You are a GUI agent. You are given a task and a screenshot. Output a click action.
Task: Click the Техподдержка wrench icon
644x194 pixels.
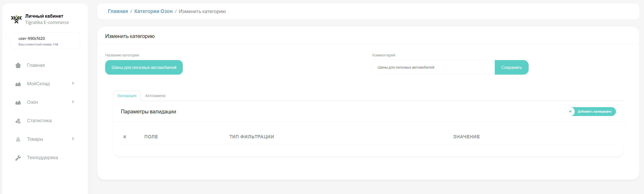click(x=18, y=158)
